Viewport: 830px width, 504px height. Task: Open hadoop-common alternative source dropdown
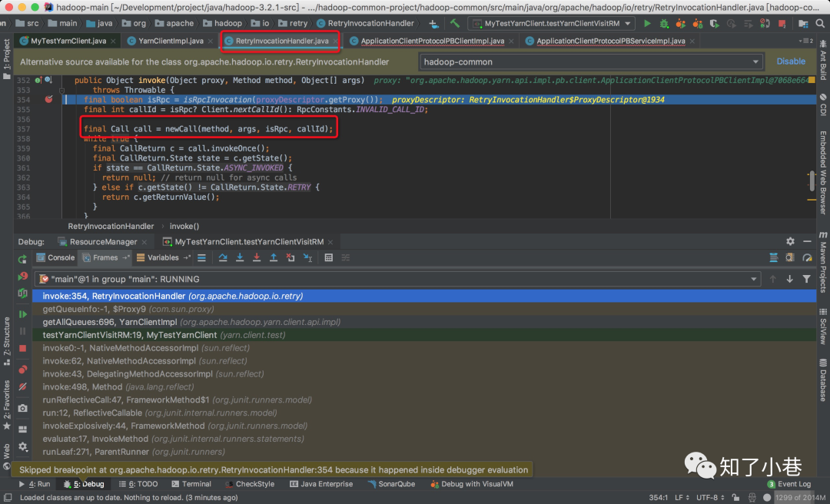[591, 62]
